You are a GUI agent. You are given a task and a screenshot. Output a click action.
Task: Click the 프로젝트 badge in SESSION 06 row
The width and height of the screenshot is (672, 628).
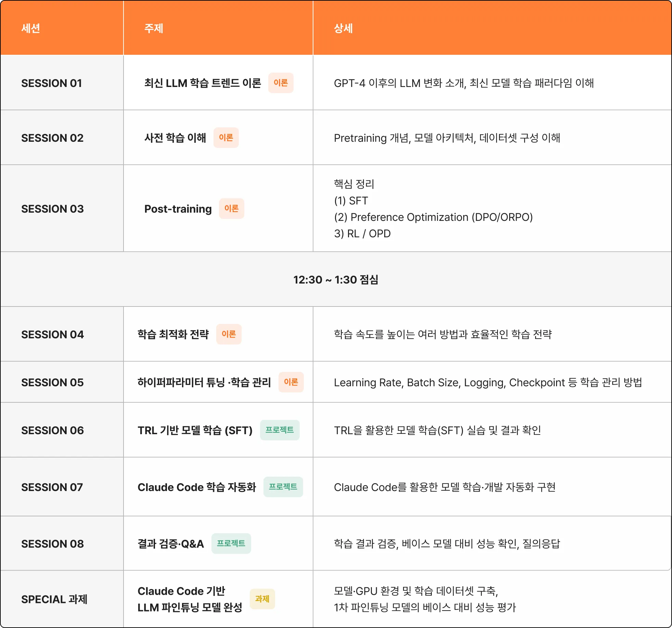pos(280,430)
